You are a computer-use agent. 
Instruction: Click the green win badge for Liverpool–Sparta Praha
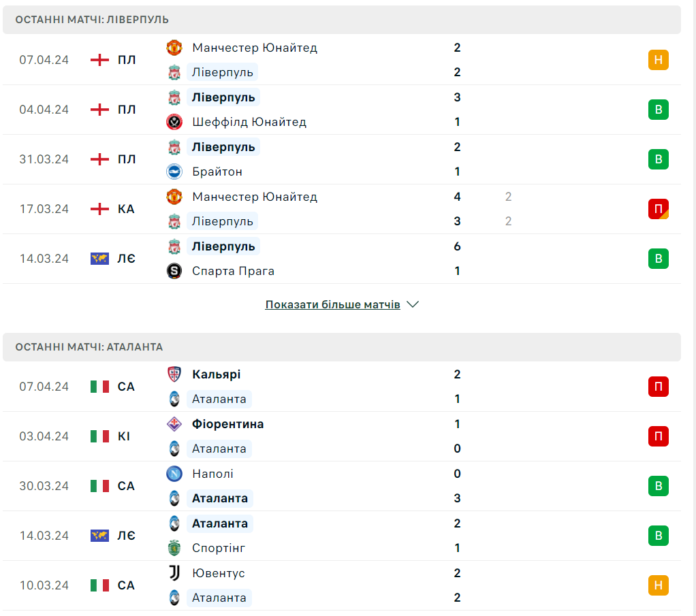pos(659,259)
